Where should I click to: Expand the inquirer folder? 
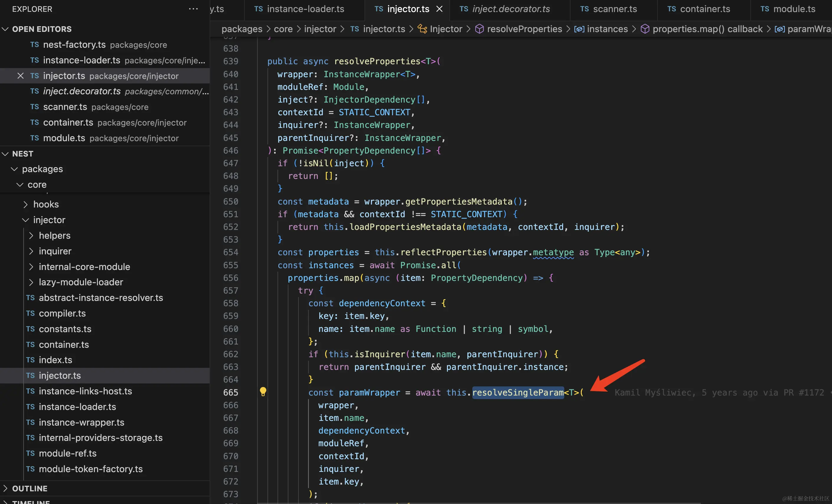pos(31,251)
